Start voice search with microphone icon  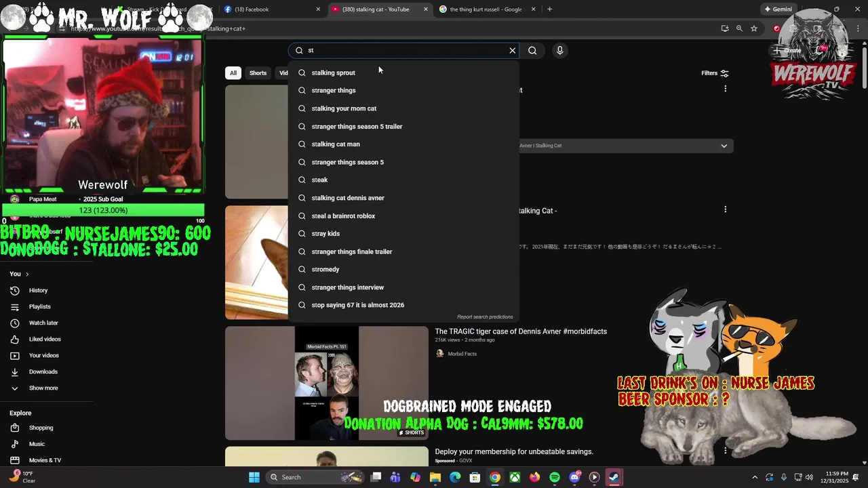point(559,50)
